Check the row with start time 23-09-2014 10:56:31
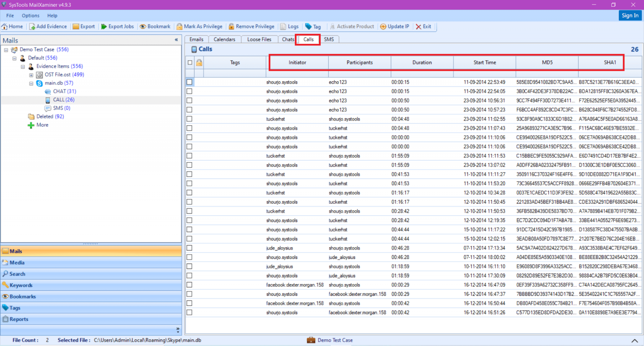Viewport: 644px width, 346px height. point(190,101)
